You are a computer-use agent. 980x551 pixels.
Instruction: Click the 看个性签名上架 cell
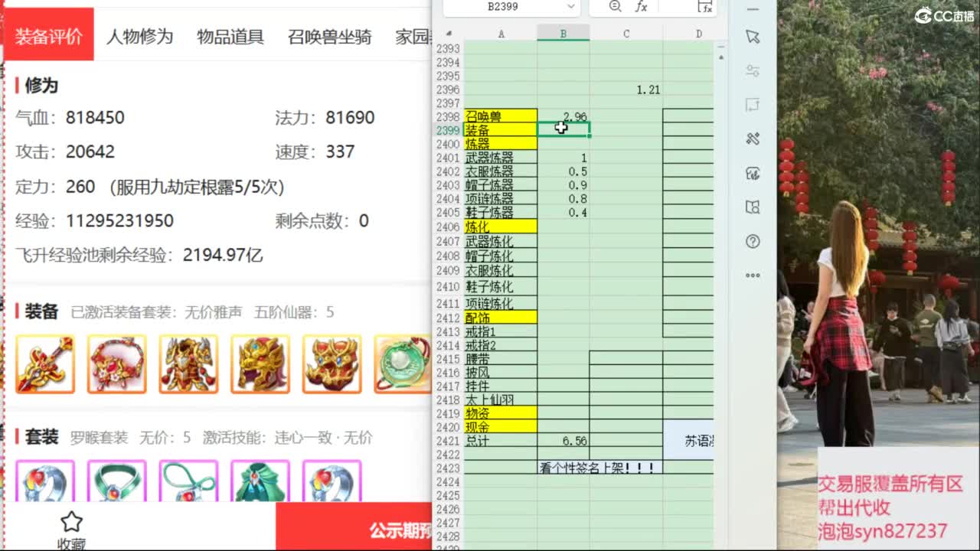[x=600, y=468]
